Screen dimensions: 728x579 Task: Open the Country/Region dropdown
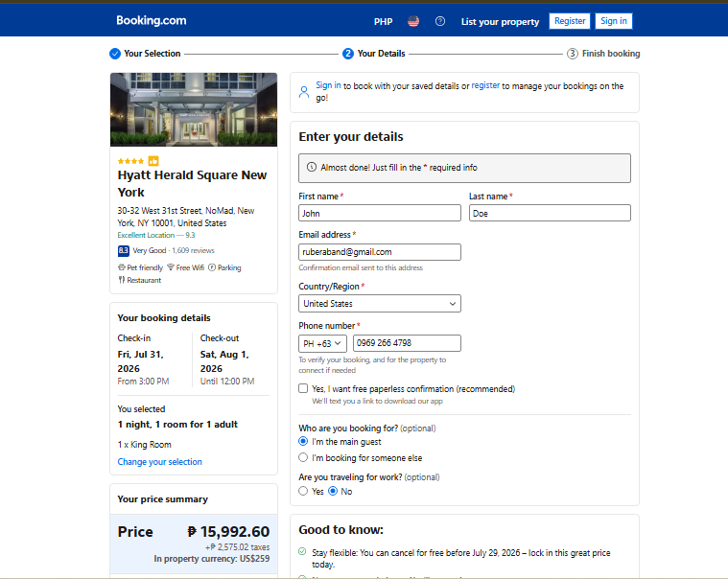[x=379, y=304]
